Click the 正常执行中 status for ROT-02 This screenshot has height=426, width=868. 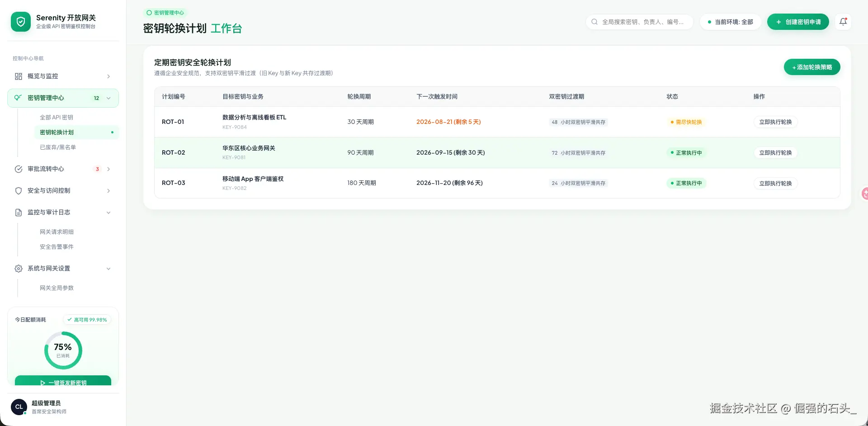coord(686,153)
